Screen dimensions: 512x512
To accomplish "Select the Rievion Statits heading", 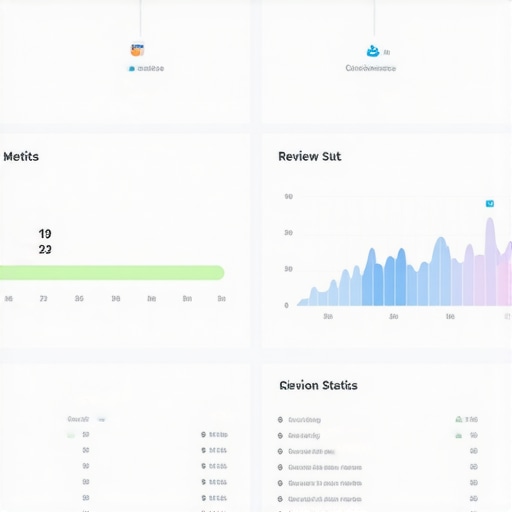I will pos(318,385).
